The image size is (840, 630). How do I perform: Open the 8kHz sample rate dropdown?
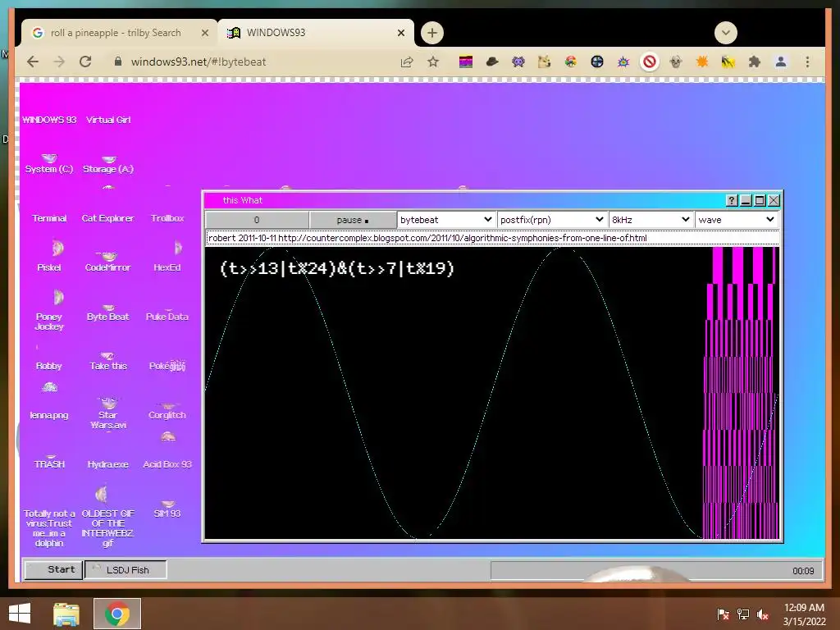(651, 220)
